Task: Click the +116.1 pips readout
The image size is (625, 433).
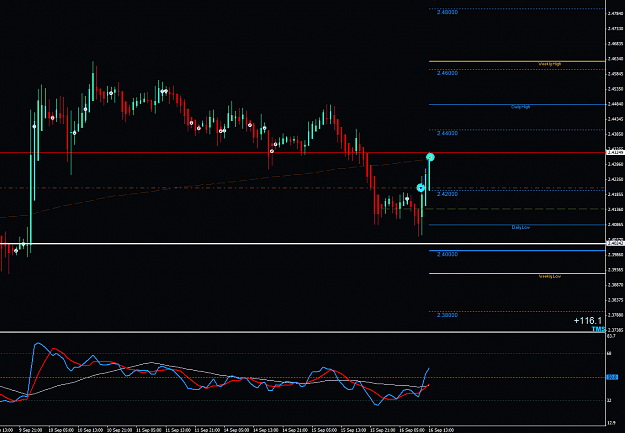Action: [x=588, y=321]
